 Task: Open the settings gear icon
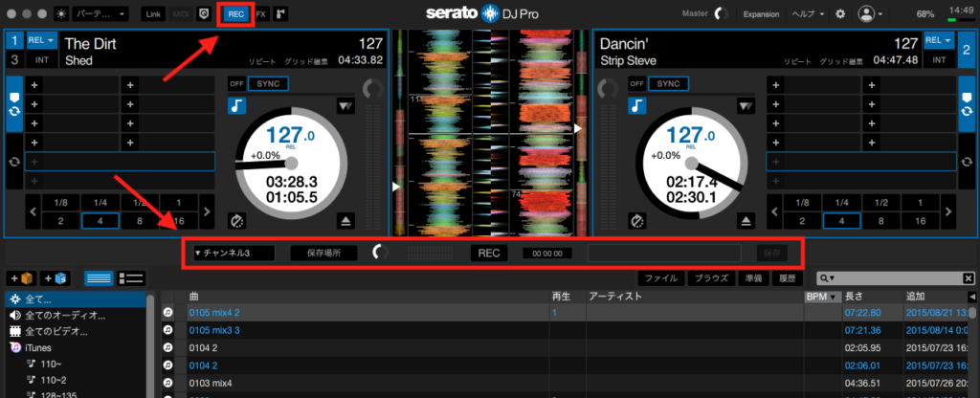(840, 13)
